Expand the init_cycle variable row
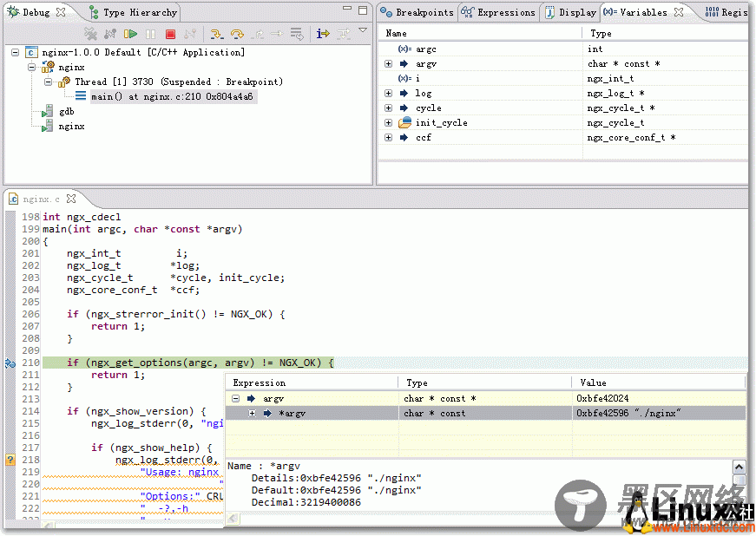The width and height of the screenshot is (756, 536). (x=388, y=123)
